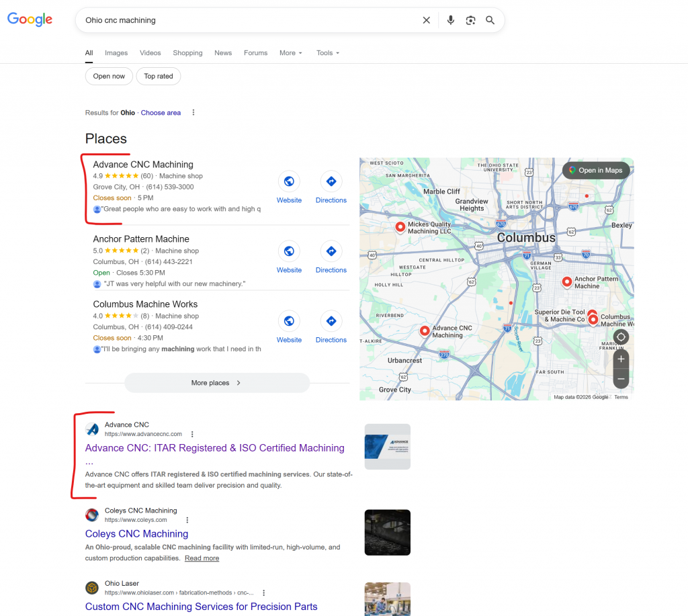The width and height of the screenshot is (688, 616).
Task: Click the Choose area link
Action: [161, 112]
